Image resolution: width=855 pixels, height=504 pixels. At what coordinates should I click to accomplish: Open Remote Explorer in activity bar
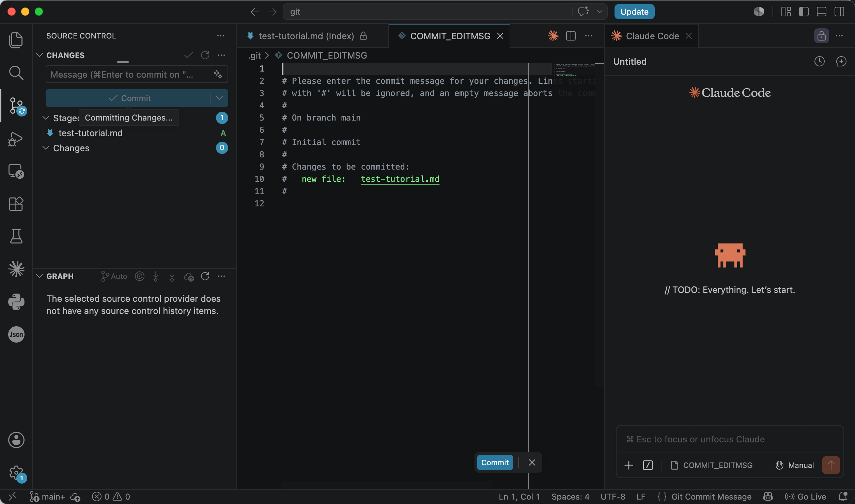click(x=16, y=171)
